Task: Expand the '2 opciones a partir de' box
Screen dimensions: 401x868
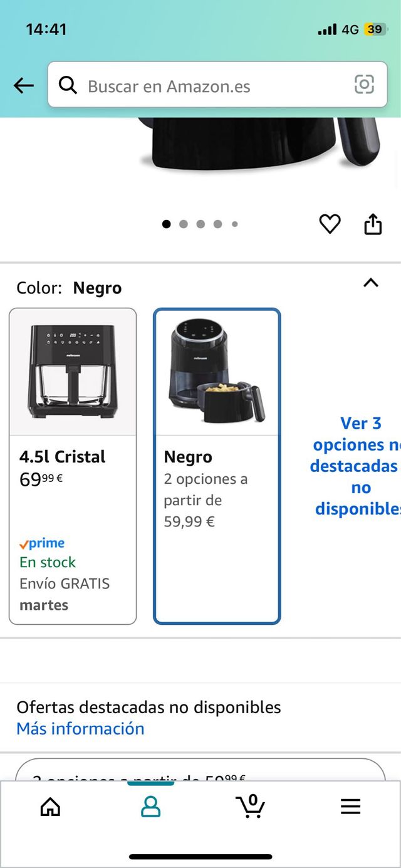Action: coord(200,772)
